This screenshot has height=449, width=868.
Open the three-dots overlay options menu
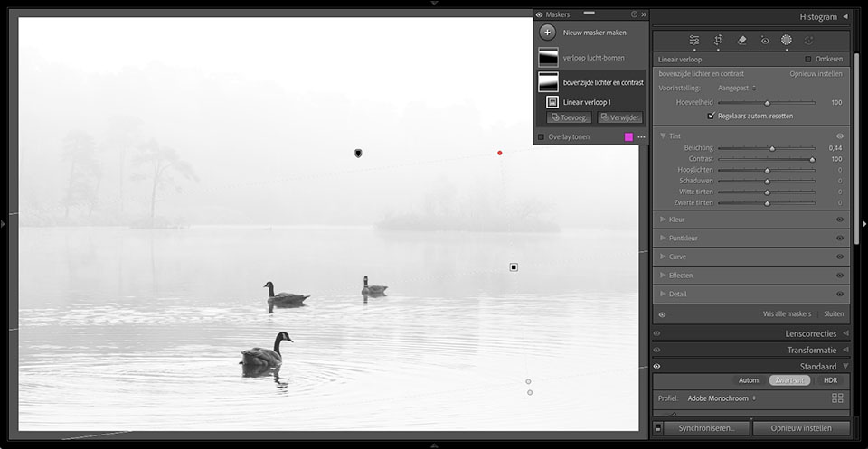pyautogui.click(x=641, y=137)
